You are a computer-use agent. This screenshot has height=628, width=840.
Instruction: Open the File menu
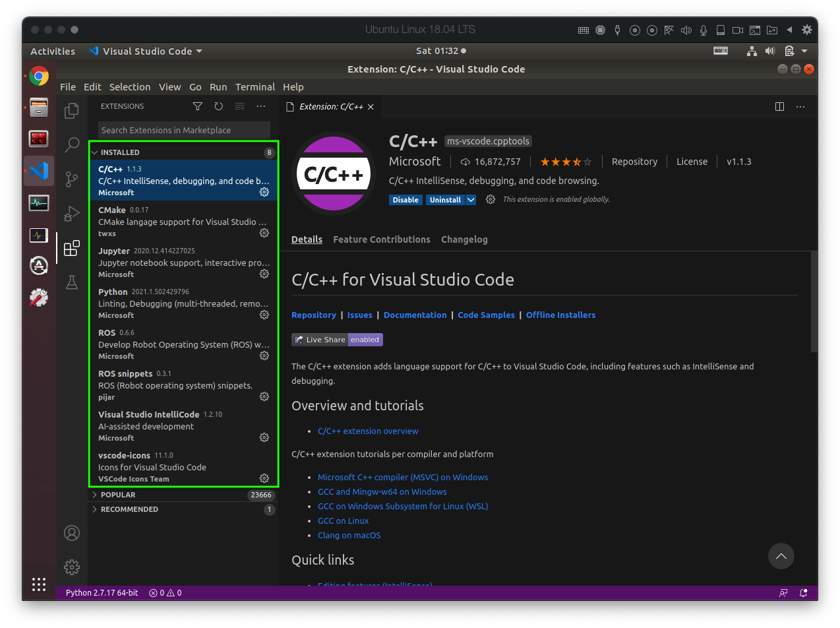tap(68, 87)
